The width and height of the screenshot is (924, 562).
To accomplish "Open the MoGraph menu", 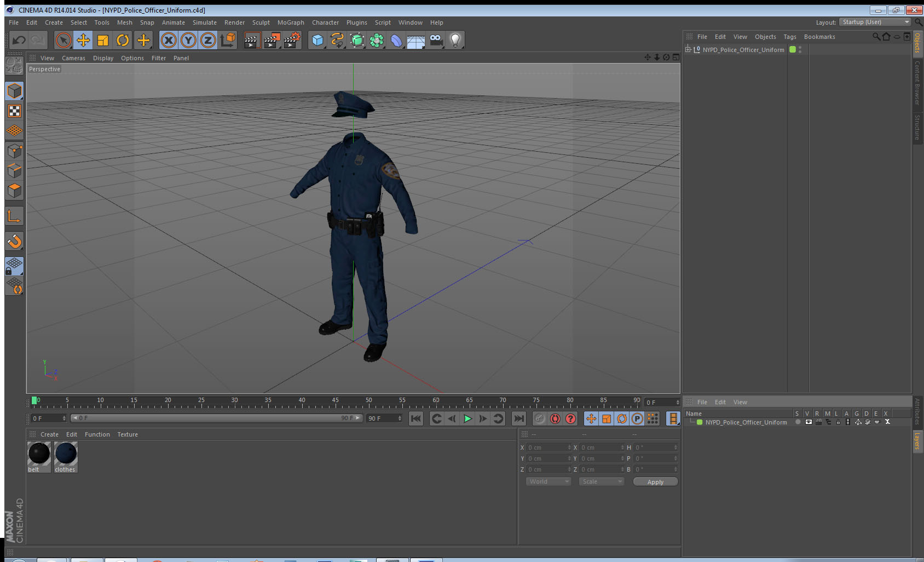I will (291, 22).
